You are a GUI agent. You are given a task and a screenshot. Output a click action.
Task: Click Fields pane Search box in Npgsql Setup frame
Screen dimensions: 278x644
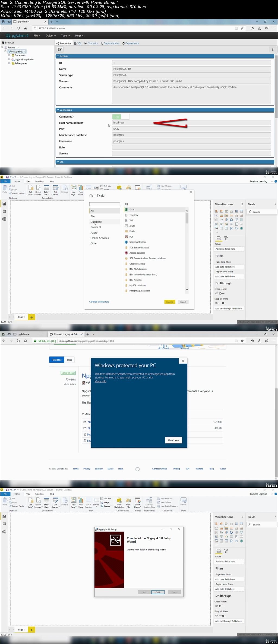coord(262,524)
